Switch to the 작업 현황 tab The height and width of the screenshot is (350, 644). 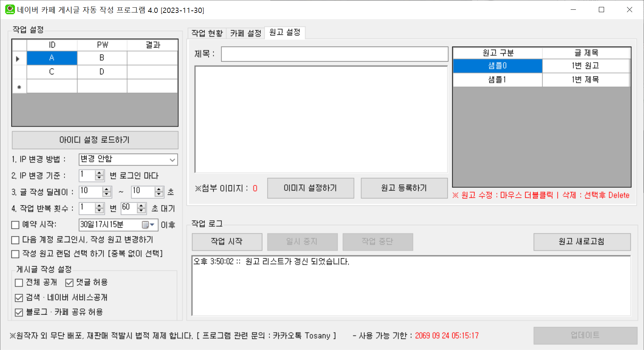click(207, 33)
